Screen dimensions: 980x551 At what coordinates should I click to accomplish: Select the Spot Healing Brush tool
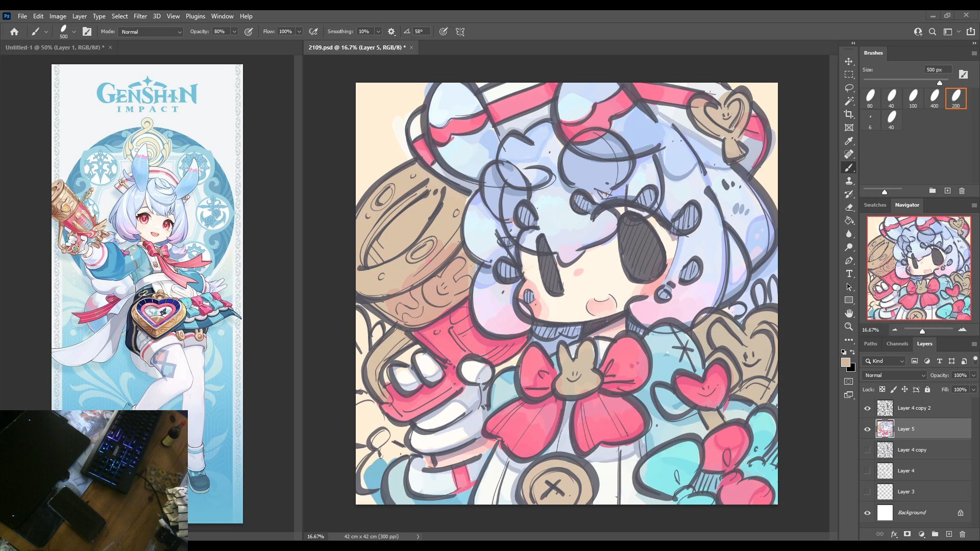coord(849,154)
